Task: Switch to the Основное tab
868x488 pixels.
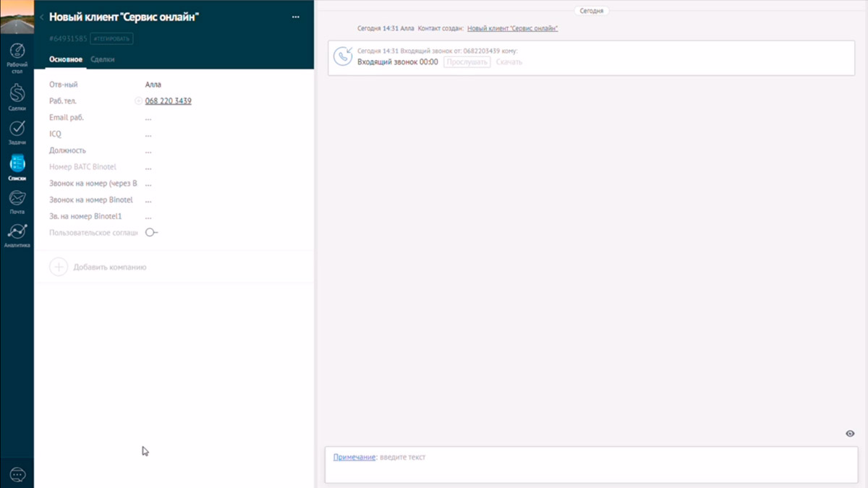Action: click(66, 59)
